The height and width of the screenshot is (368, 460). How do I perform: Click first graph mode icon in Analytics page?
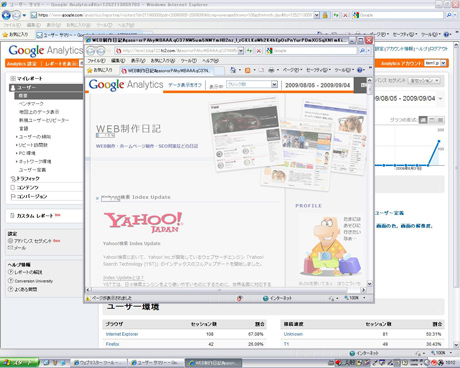coord(423,120)
